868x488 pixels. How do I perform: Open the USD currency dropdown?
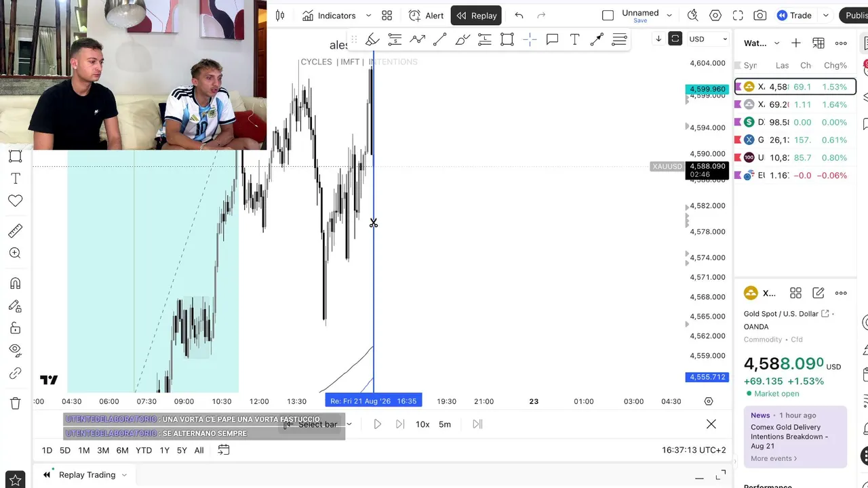708,39
